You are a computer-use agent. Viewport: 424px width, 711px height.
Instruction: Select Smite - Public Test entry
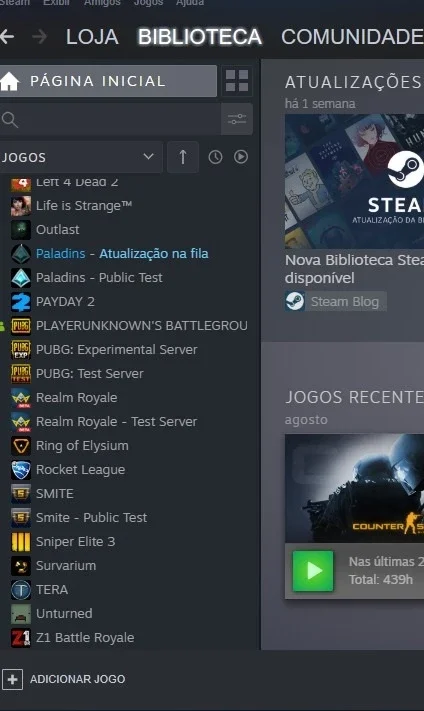coord(92,518)
